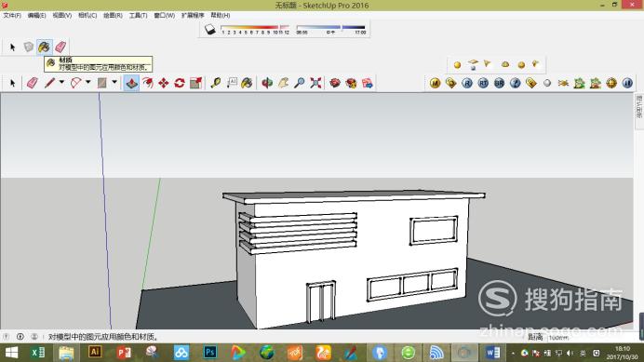The height and width of the screenshot is (362, 644).
Task: Select the Text label tool
Action: 232,83
